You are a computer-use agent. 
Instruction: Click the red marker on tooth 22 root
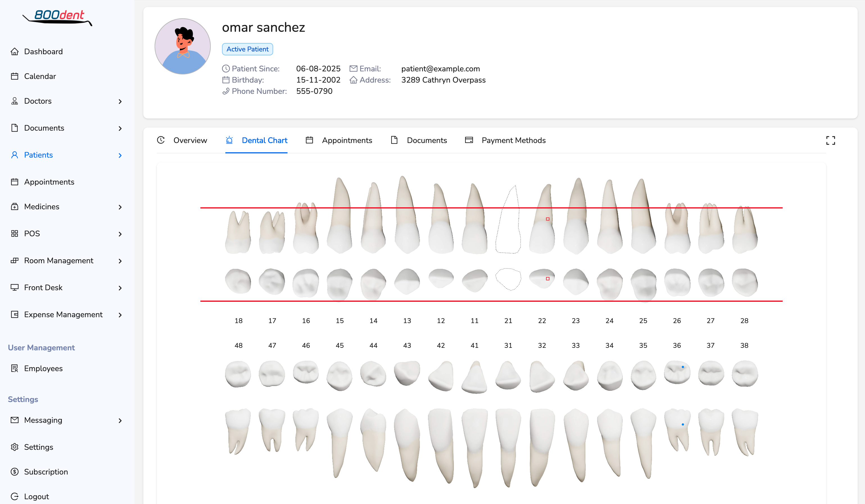click(x=547, y=219)
